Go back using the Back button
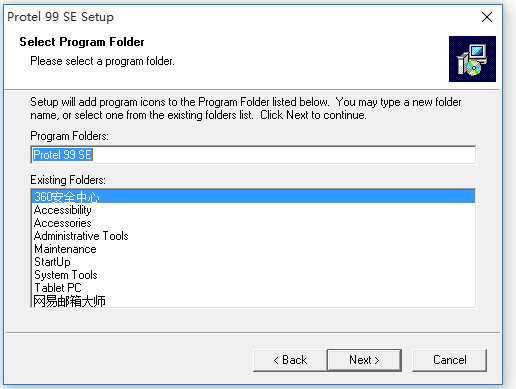 click(x=290, y=360)
